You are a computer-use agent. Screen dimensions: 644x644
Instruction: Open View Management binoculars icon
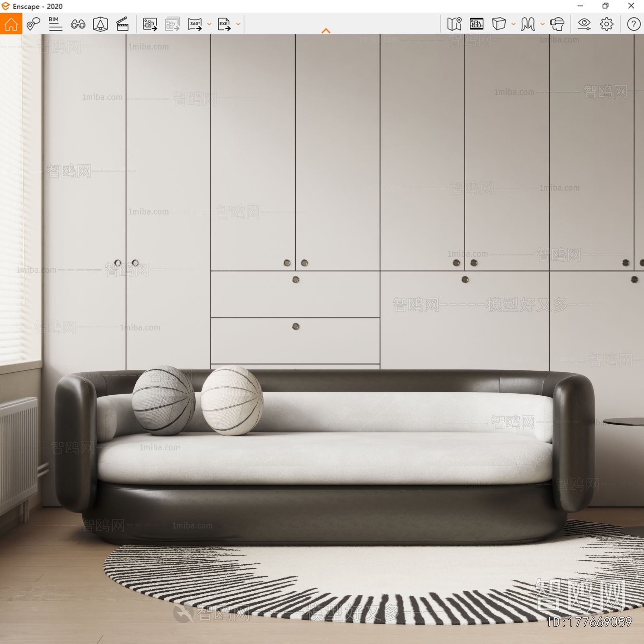tap(78, 24)
